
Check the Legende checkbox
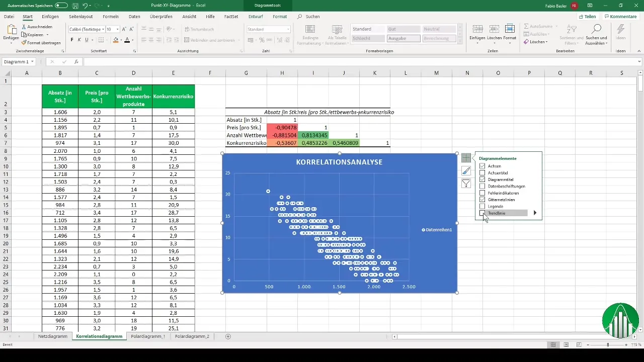click(x=482, y=207)
